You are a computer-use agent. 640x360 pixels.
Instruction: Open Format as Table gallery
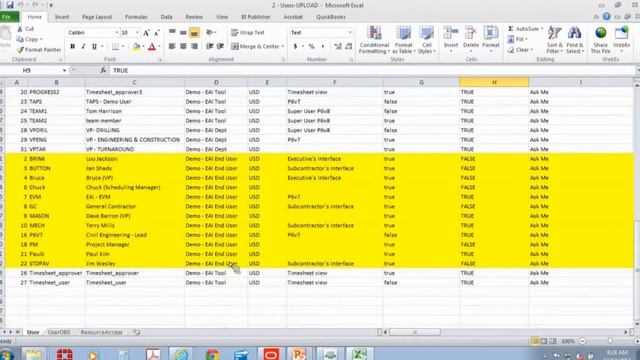[x=403, y=40]
